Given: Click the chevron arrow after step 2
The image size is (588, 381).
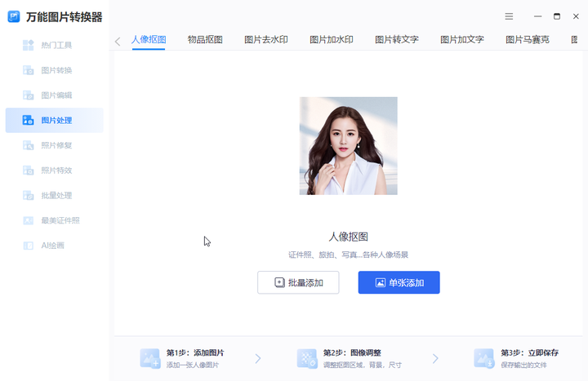Looking at the screenshot, I should point(435,359).
